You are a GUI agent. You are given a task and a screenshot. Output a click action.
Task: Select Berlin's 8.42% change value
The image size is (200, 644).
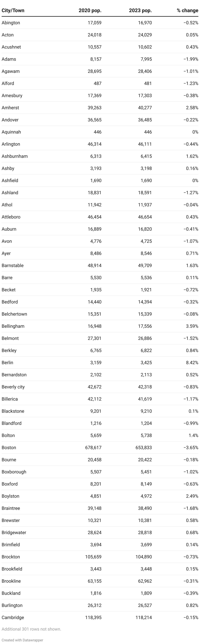click(x=192, y=363)
